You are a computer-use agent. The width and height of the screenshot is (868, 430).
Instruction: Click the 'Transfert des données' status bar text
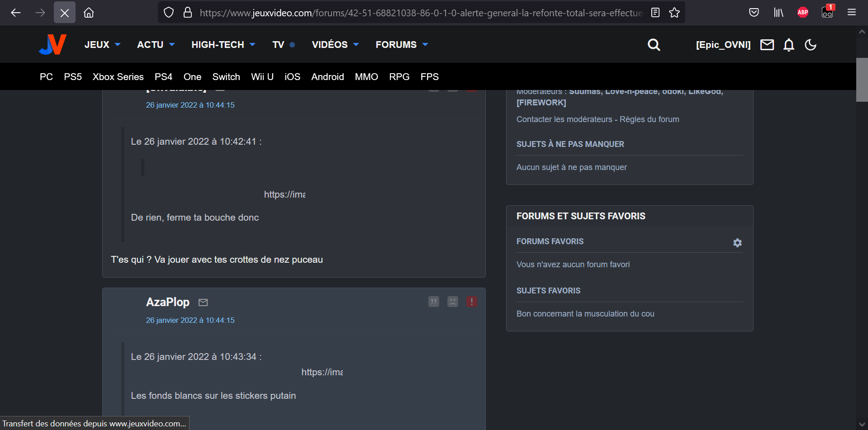point(95,424)
